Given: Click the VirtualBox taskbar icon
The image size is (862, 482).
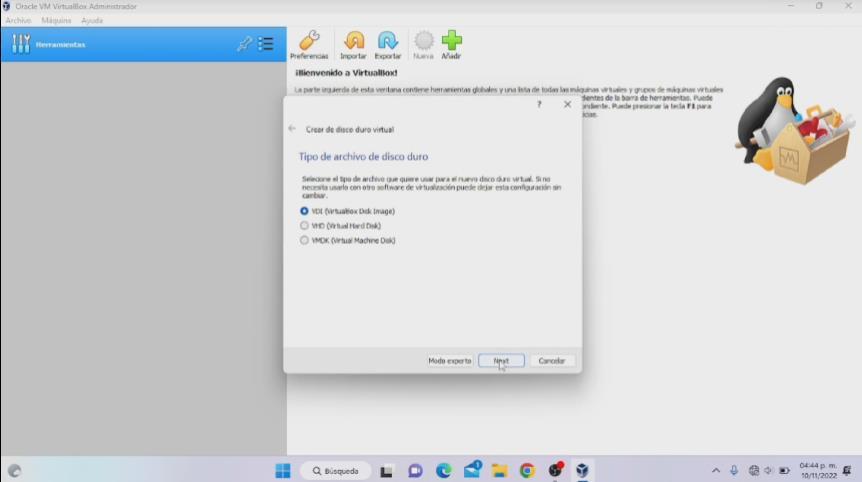Looking at the screenshot, I should click(582, 471).
